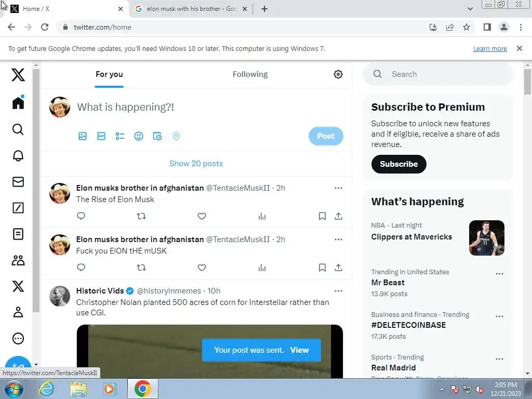Open more options for #DELETECOINBASE trend

(499, 316)
